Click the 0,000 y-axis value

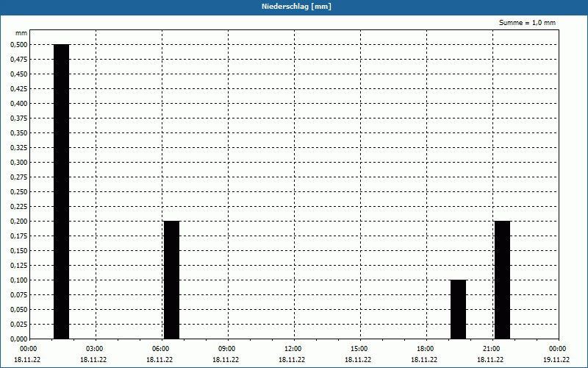pos(19,339)
